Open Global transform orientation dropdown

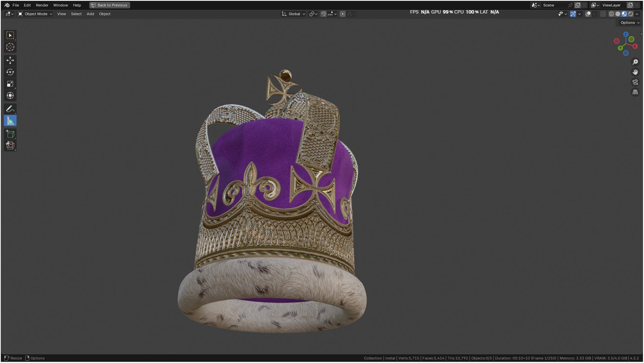(x=294, y=14)
